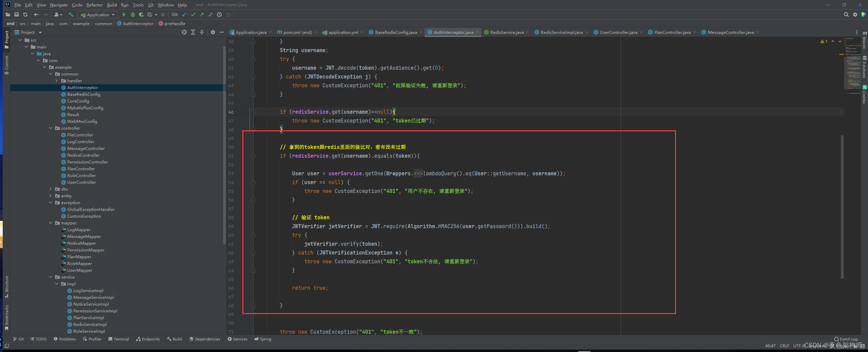Toggle the Structure tool window side button
This screenshot has height=352, width=868.
(x=6, y=287)
